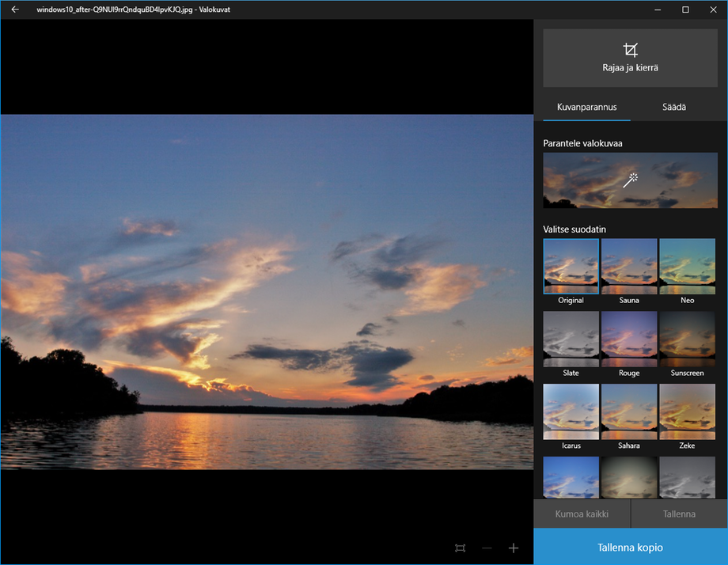The image size is (728, 565).
Task: Click the Tallenna kopio button
Action: (630, 547)
